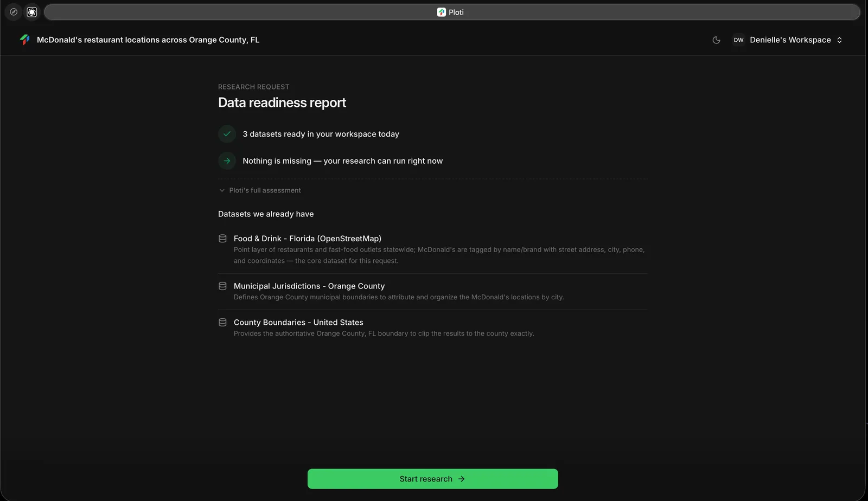Click the arrow inside Start research button
Viewport: 868px width, 501px height.
[461, 479]
